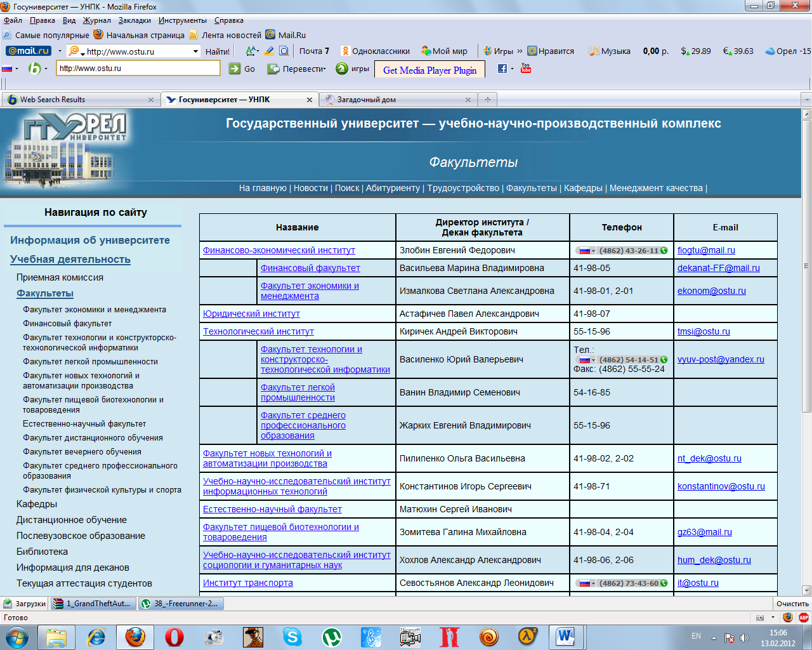Open Начальная страница bookmark
Image resolution: width=812 pixels, height=650 pixels.
139,35
